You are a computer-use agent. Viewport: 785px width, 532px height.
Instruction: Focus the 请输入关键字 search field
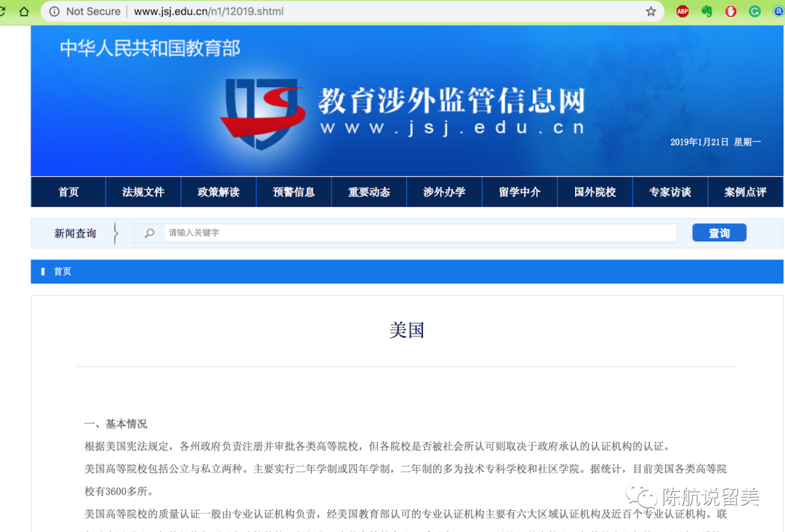point(418,233)
